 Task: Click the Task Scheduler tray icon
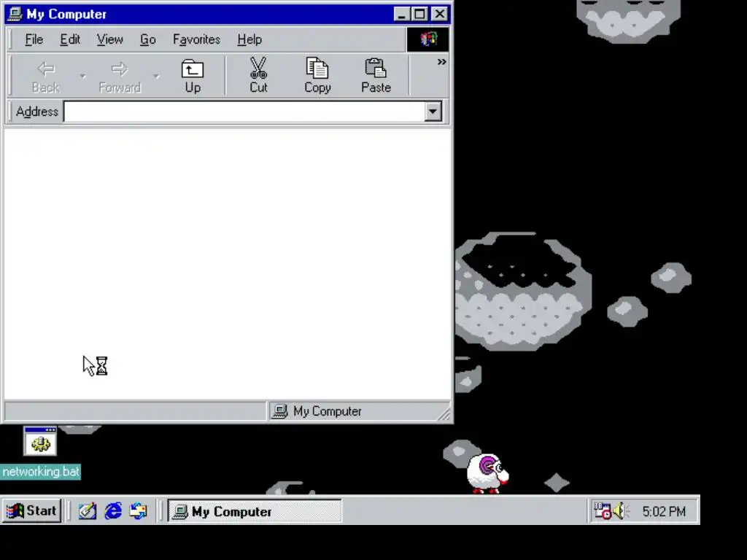(x=602, y=511)
